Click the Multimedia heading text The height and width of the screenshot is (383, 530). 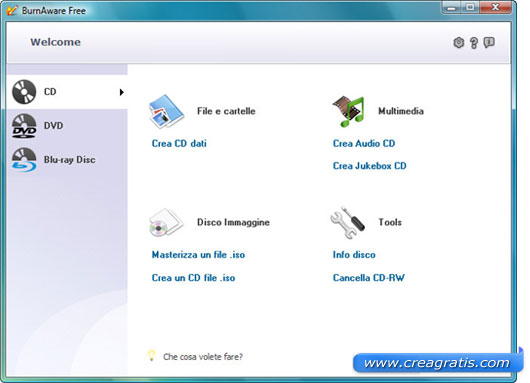401,111
